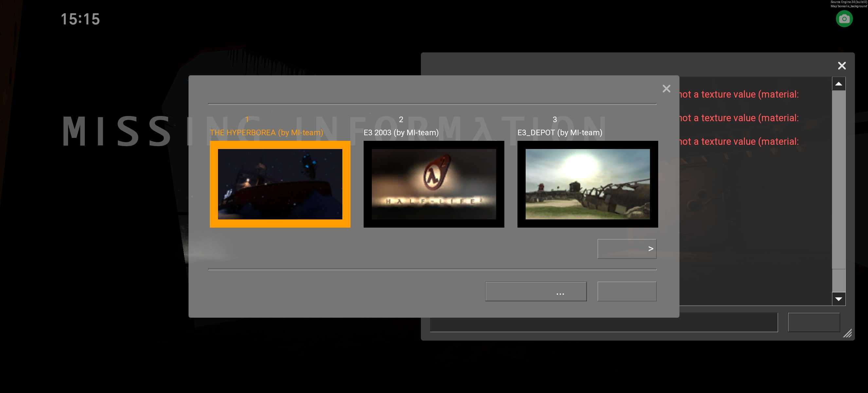Click the ellipsis button in chapter dialog

(536, 291)
